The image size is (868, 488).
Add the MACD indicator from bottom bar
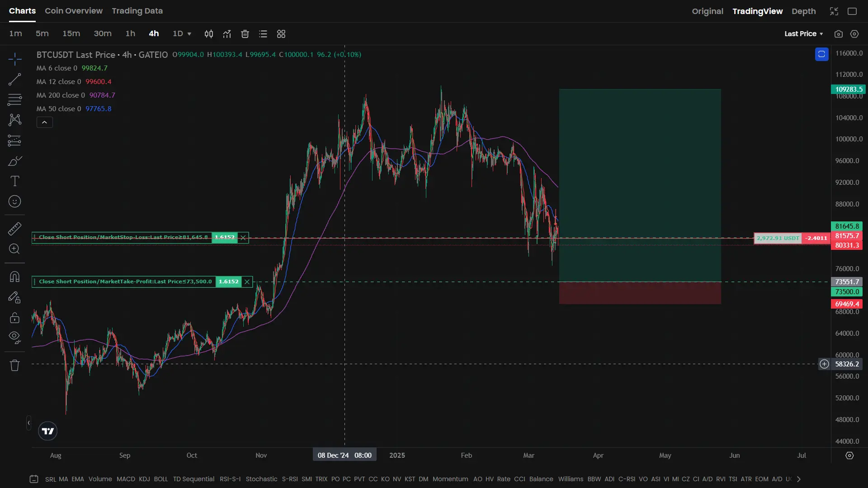click(126, 479)
